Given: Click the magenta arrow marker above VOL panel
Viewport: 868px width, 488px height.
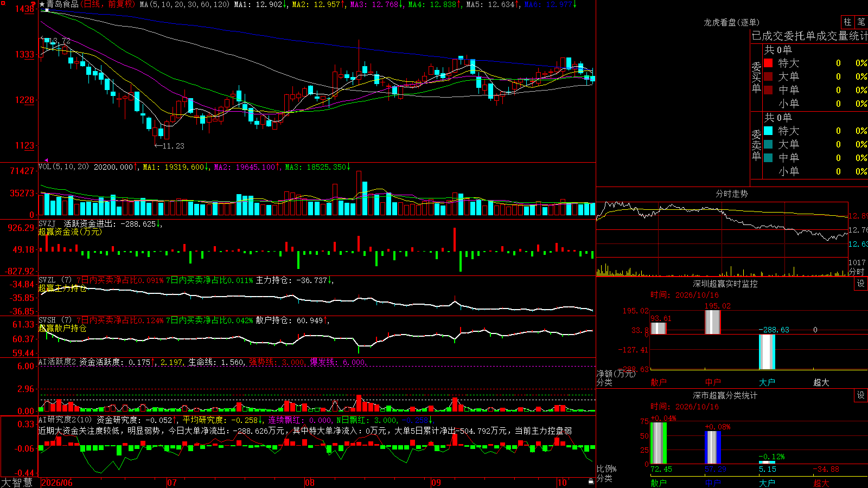Looking at the screenshot, I should pos(46,160).
